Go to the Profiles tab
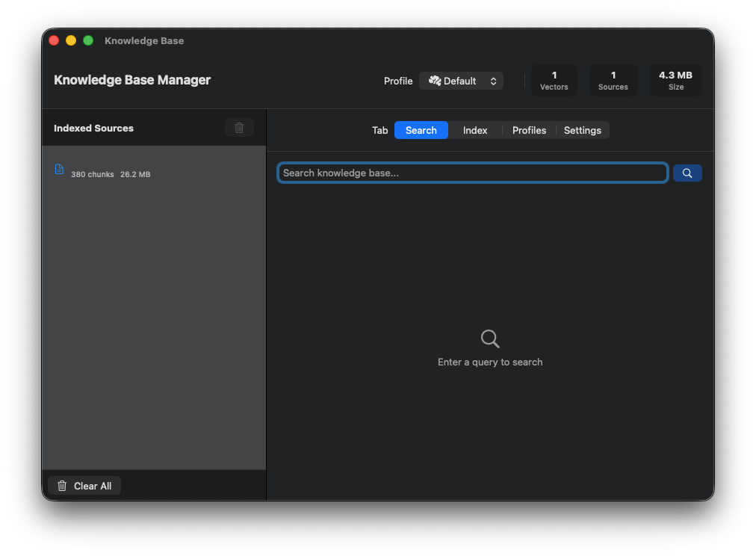 pos(529,130)
